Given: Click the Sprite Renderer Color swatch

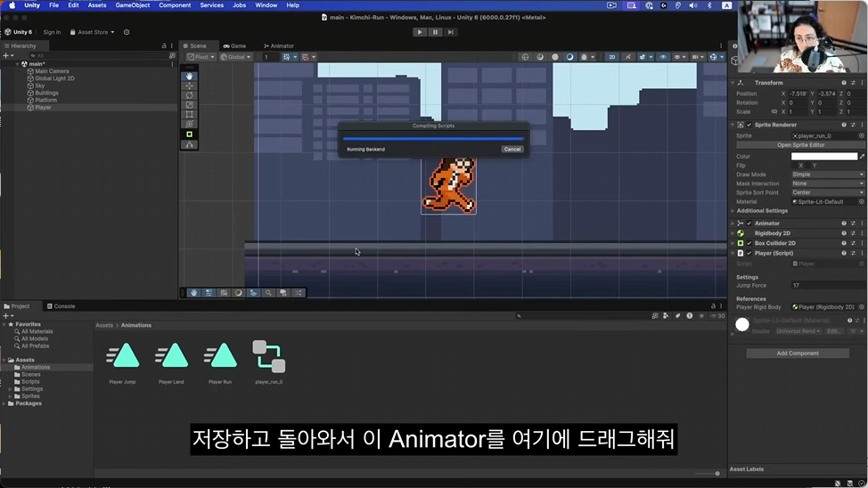Looking at the screenshot, I should pos(823,157).
